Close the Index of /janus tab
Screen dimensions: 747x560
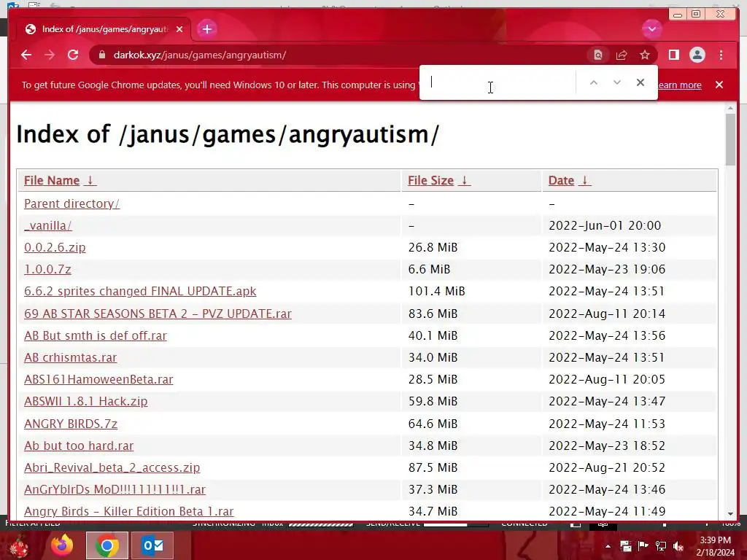(179, 29)
